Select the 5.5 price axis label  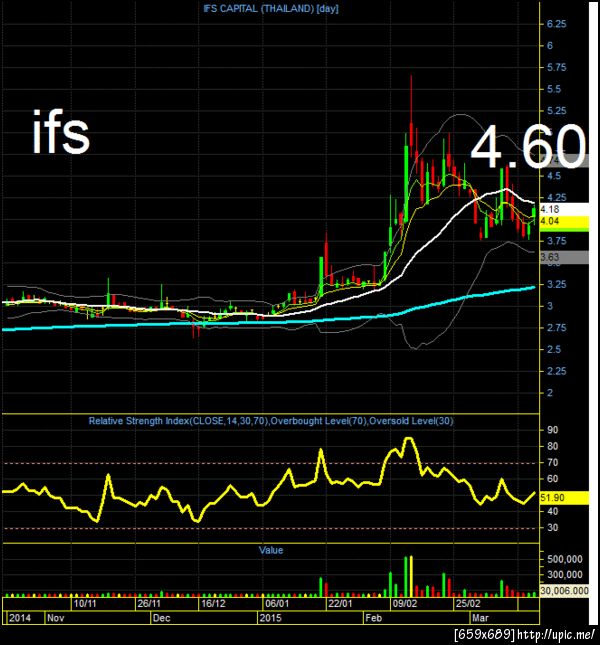point(554,89)
